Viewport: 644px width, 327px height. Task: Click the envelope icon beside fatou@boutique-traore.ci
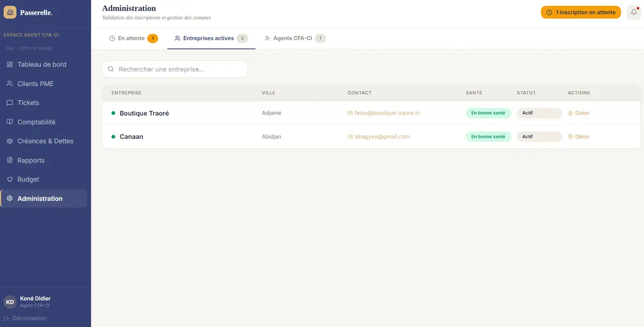(x=350, y=113)
